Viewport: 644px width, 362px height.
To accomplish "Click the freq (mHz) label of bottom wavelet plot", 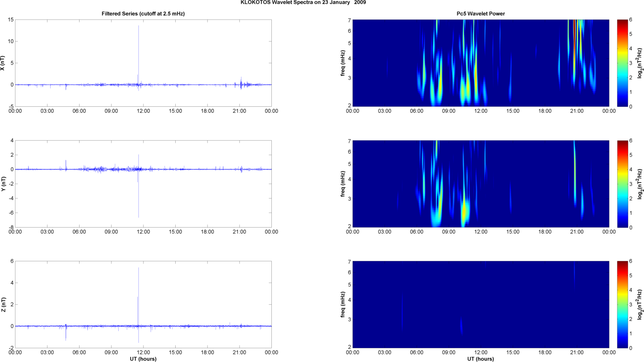I will pos(342,305).
